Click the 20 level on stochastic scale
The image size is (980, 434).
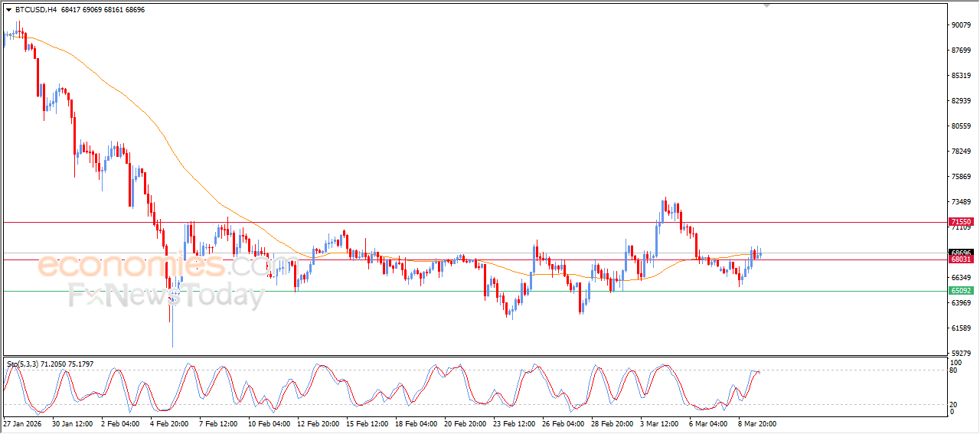[954, 404]
